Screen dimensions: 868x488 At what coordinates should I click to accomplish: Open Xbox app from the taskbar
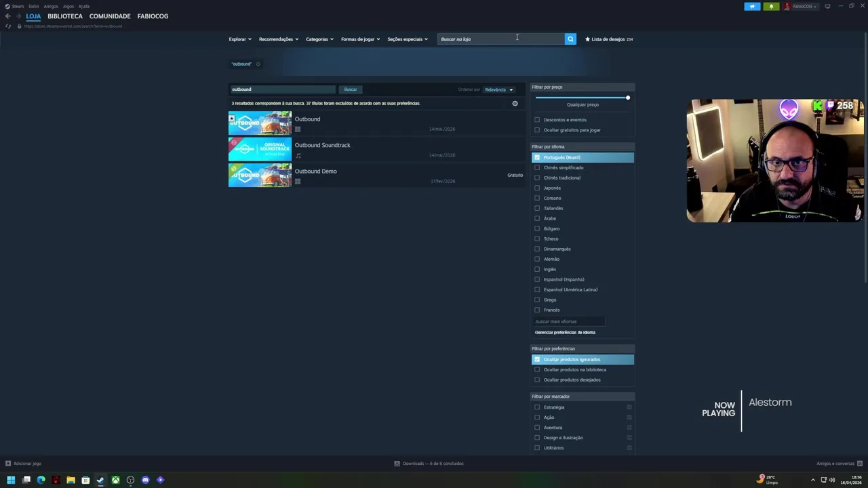click(x=115, y=480)
